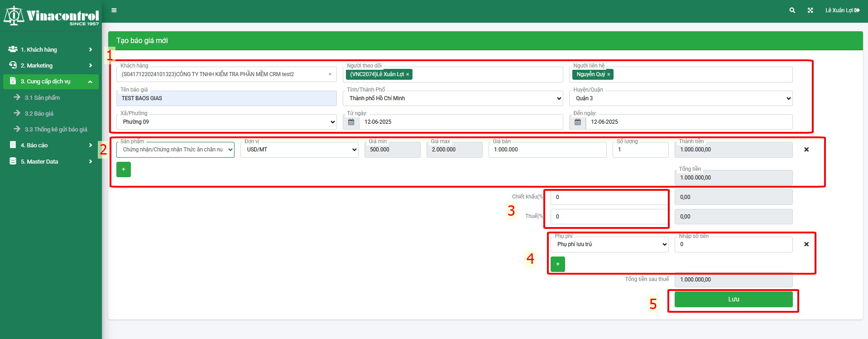The height and width of the screenshot is (339, 868).
Task: Add a surcharge row with plus button
Action: pos(558,264)
